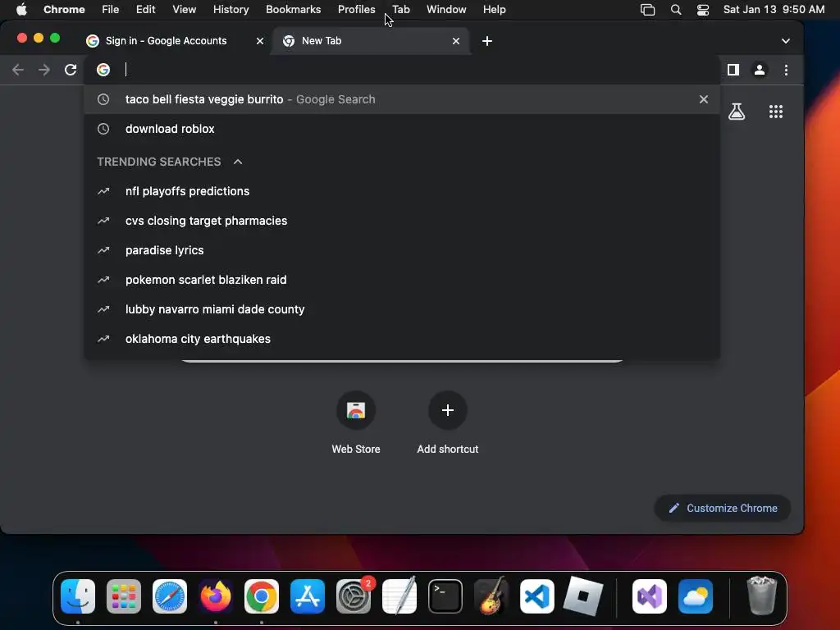This screenshot has height=630, width=840.
Task: Open the Apple menu
Action: pos(21,9)
